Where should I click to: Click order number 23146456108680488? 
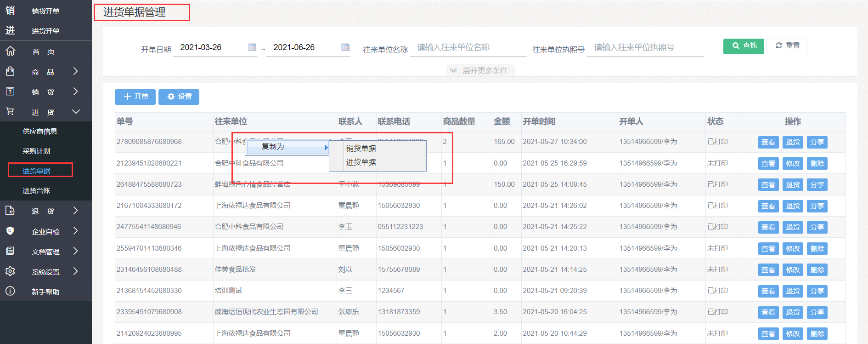point(149,269)
